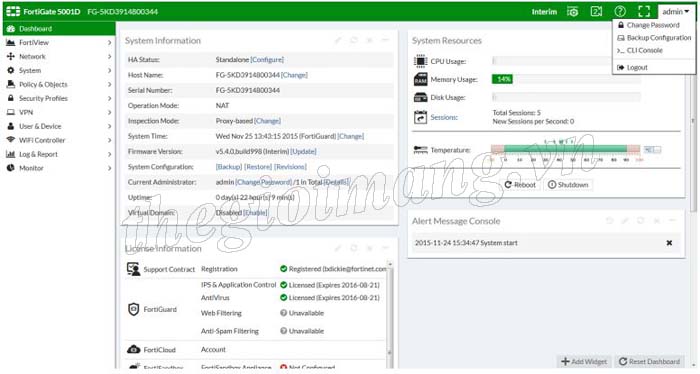Image resolution: width=700 pixels, height=374 pixels.
Task: Open the Sessions icon in System Resources
Action: click(x=420, y=117)
